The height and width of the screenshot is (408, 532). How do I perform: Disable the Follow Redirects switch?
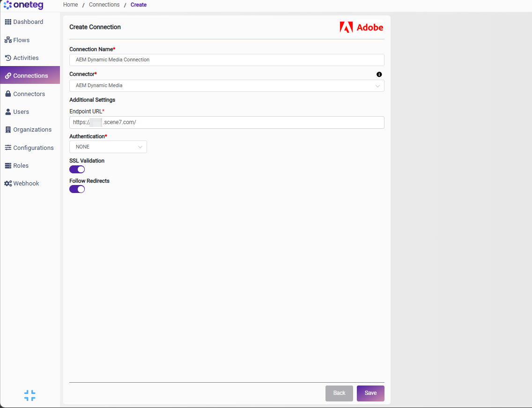point(77,189)
